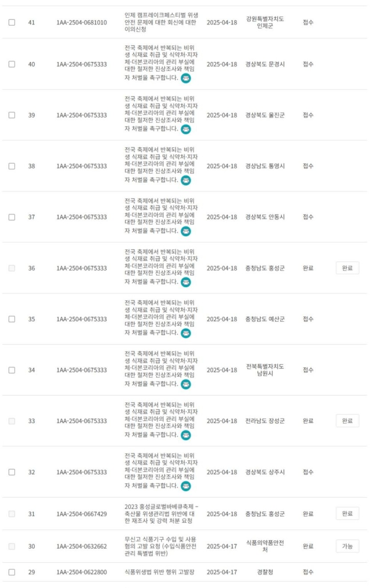
Task: Click group icon in row 38 (통영시)
Action: pos(186,180)
